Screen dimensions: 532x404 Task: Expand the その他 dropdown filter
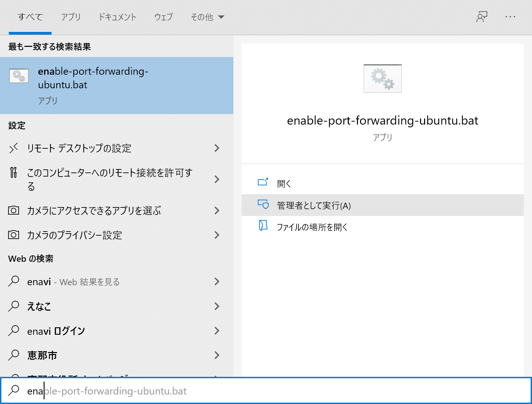click(x=207, y=17)
